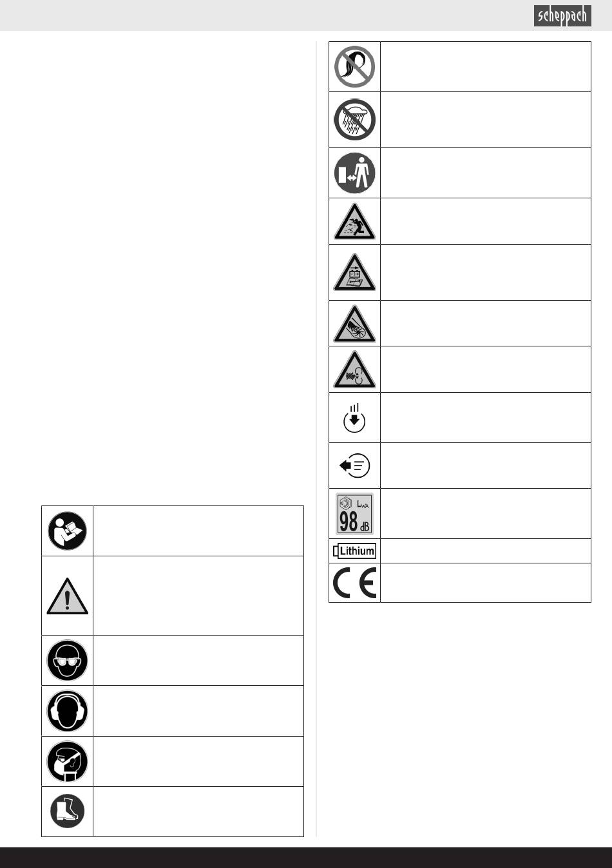Image resolution: width=612 pixels, height=868 pixels.
Task: Click the read-manual book icon
Action: click(x=68, y=531)
